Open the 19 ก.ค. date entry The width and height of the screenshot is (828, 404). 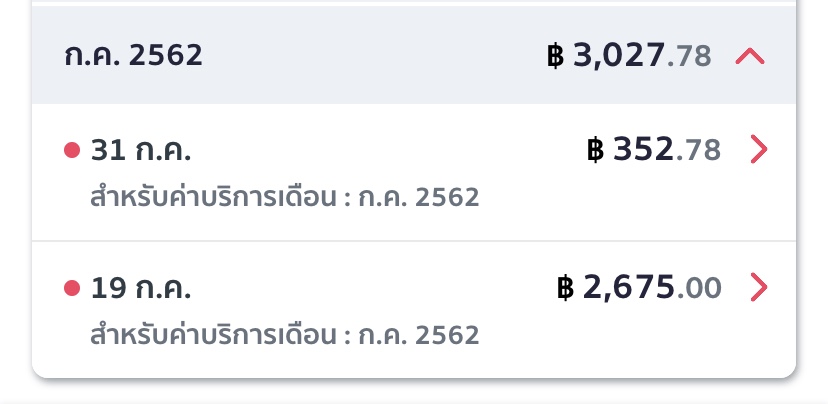(141, 288)
